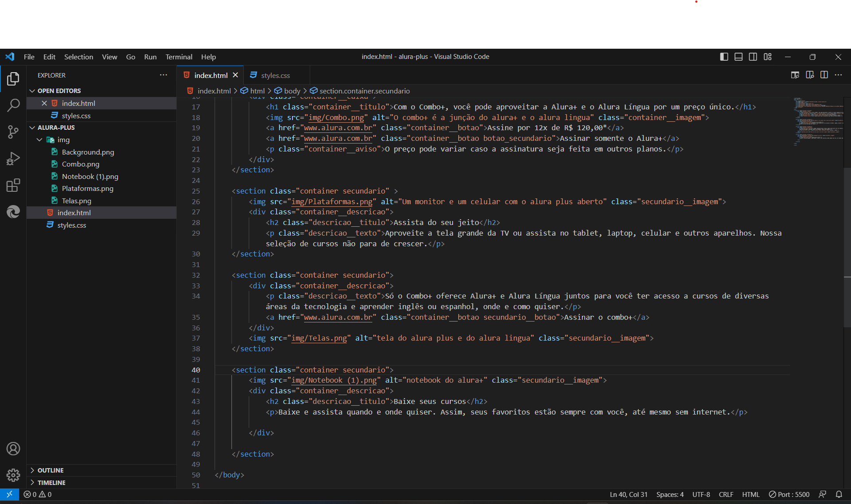
Task: Click the body breadcrumb
Action: coord(287,91)
